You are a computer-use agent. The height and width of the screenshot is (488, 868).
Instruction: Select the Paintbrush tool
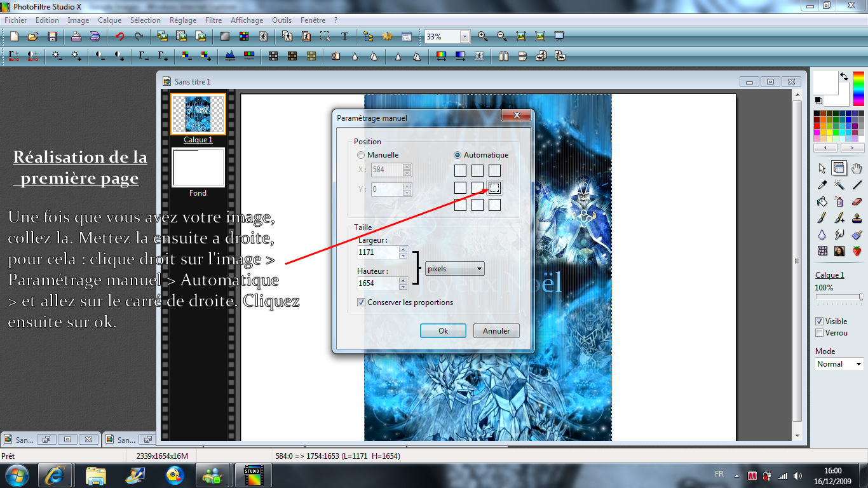[822, 218]
